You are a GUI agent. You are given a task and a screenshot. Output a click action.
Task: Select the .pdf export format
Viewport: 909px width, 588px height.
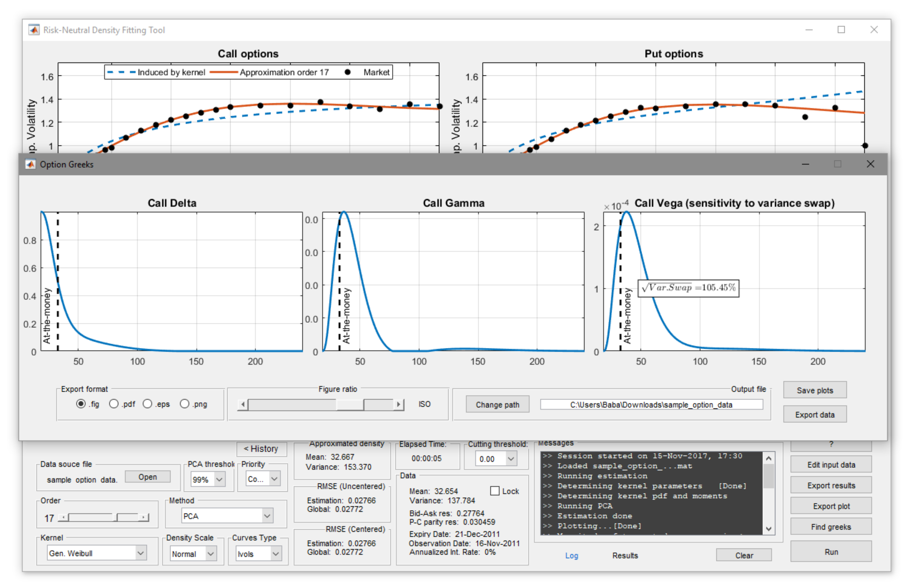point(114,404)
